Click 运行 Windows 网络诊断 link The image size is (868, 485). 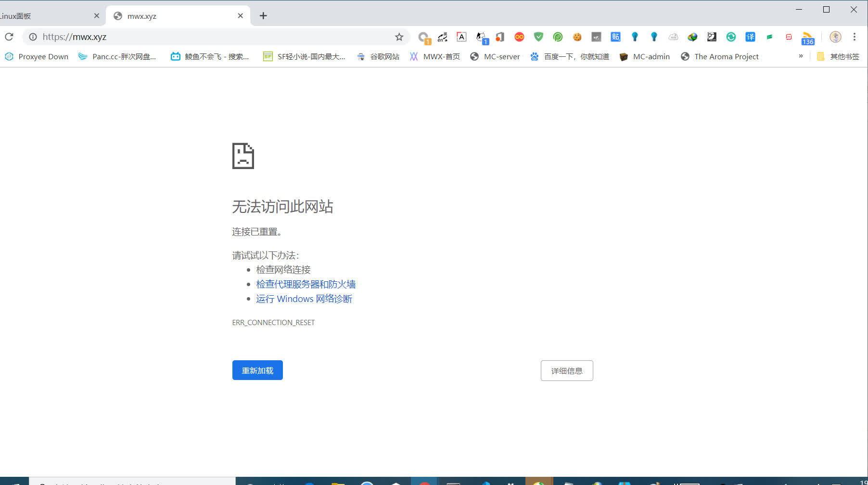[x=304, y=299]
